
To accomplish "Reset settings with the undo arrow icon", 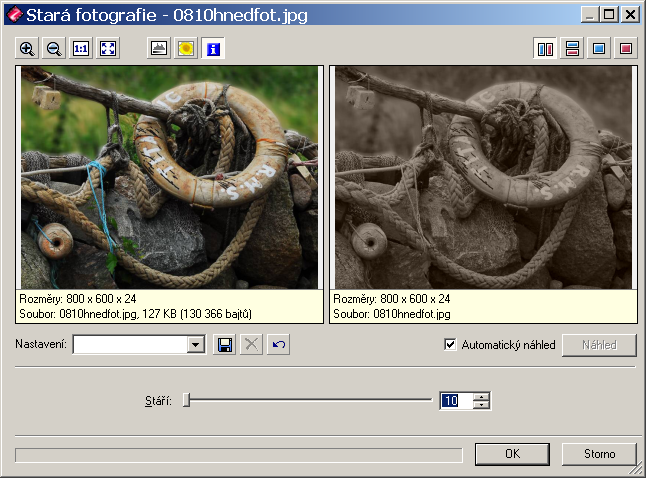I will point(279,345).
